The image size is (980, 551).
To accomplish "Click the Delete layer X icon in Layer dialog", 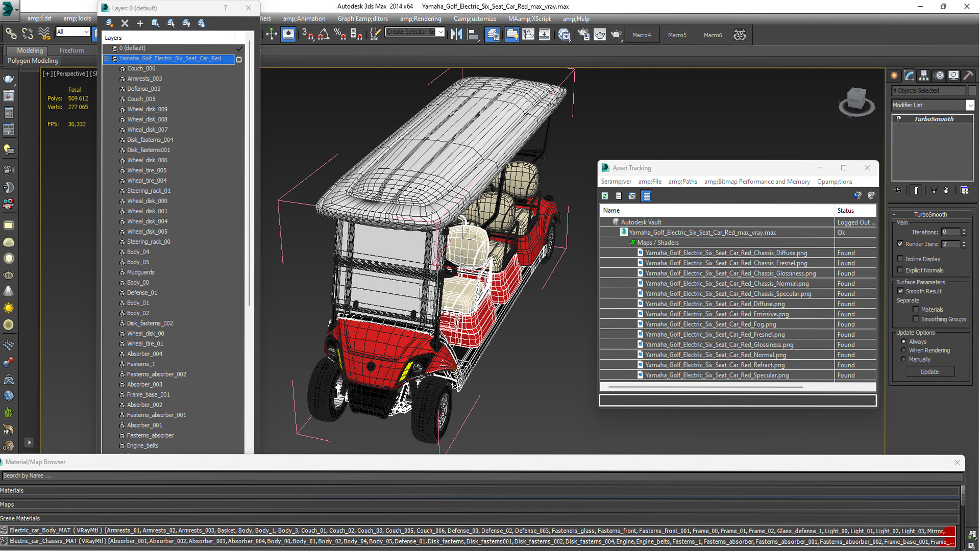I will click(x=125, y=23).
